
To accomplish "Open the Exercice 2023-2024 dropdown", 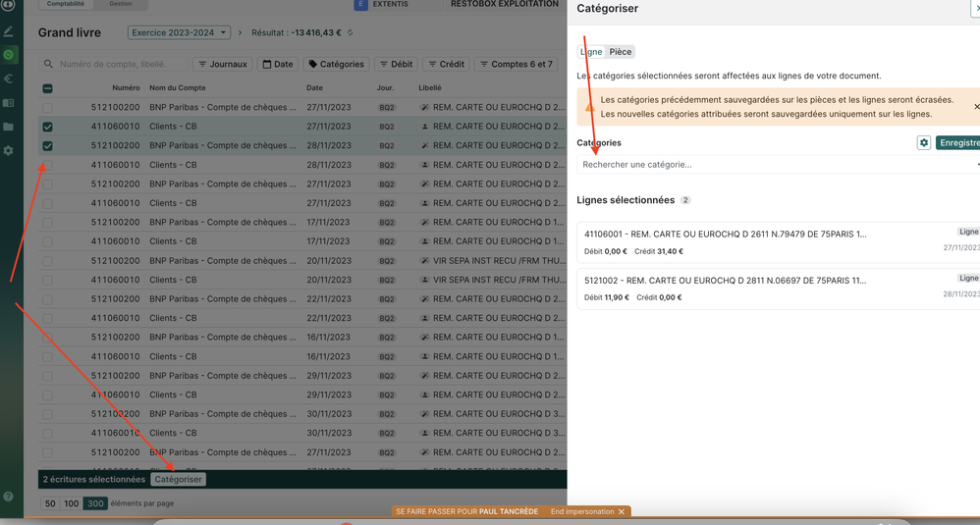I will pyautogui.click(x=179, y=33).
